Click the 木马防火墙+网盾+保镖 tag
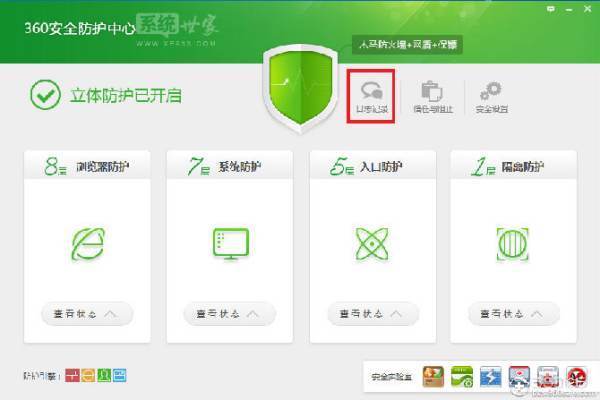600x400 pixels. [x=407, y=45]
